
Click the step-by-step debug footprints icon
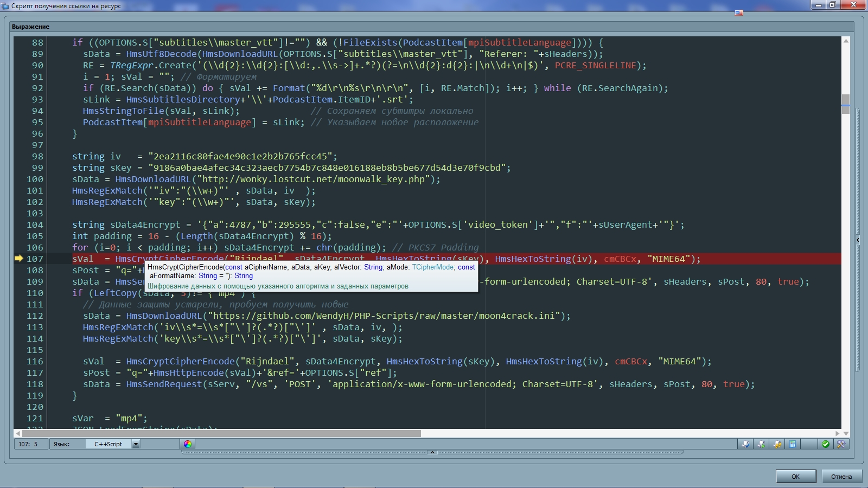coord(777,444)
